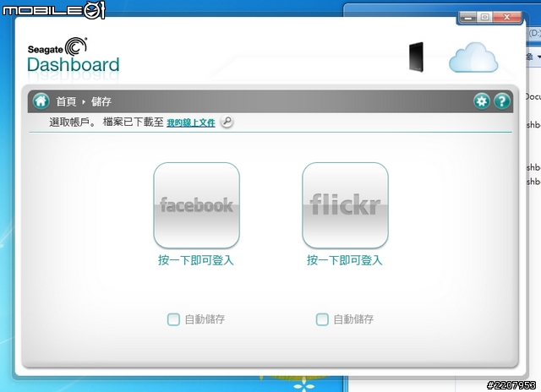Go to the Home green house icon
This screenshot has height=392, width=541.
click(41, 101)
